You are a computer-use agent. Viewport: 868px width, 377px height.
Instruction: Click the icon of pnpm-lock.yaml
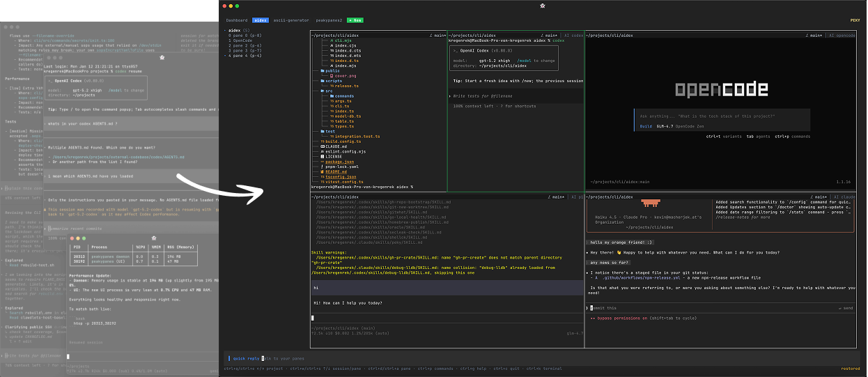point(322,167)
